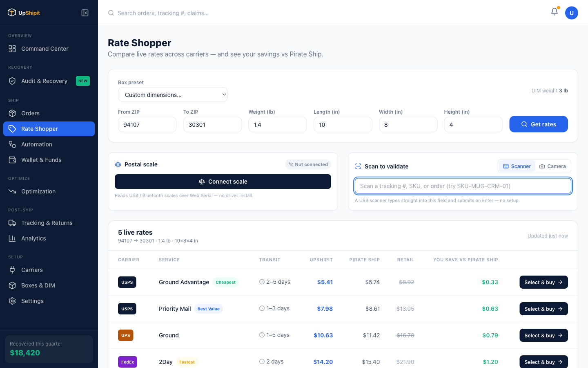This screenshot has height=368, width=588.
Task: Click the $13.05 retail price
Action: tap(405, 309)
